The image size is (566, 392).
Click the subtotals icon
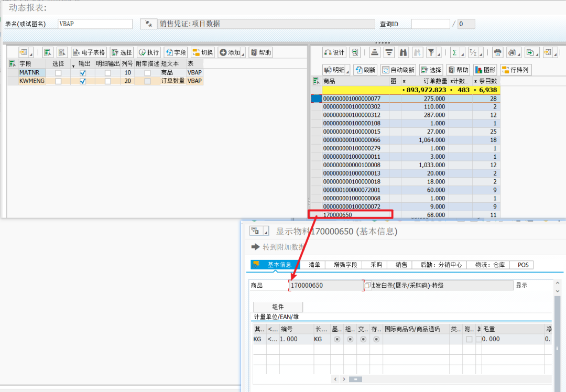coord(473,53)
